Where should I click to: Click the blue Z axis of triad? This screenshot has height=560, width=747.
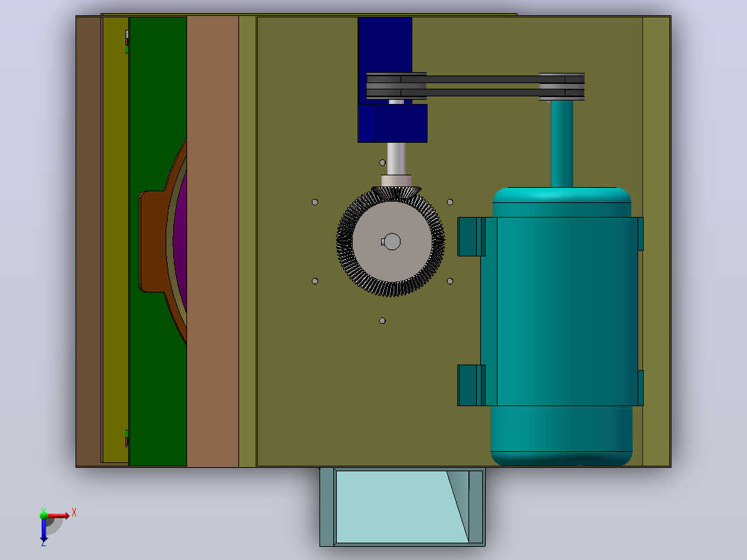[44, 530]
